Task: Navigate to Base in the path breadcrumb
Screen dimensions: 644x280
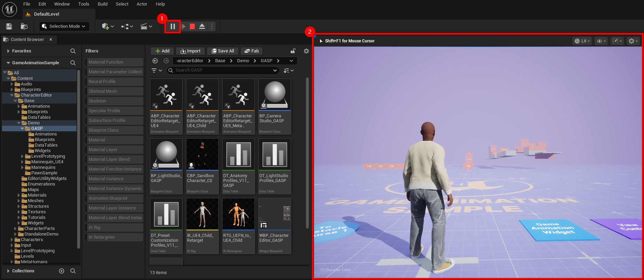Action: [x=220, y=61]
